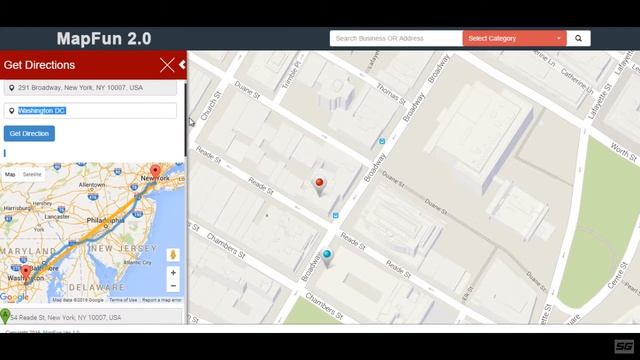The width and height of the screenshot is (640, 360).
Task: Click the location pin icon in the destination field
Action: click(x=11, y=111)
